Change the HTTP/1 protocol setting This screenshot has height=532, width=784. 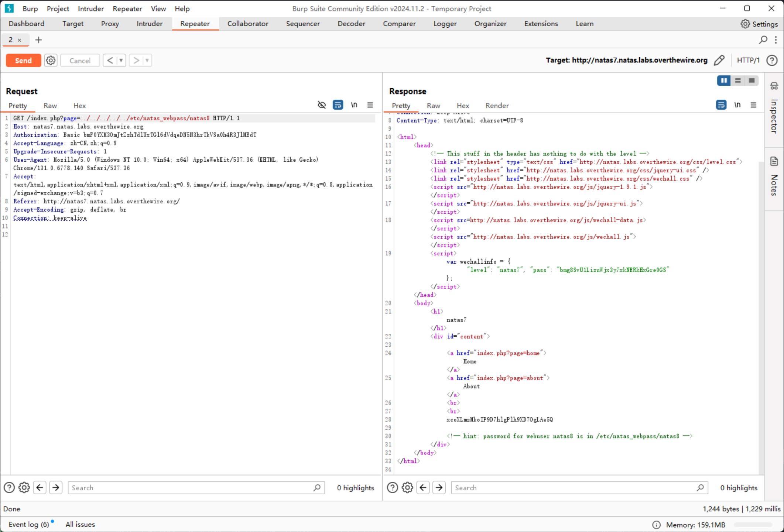[748, 60]
